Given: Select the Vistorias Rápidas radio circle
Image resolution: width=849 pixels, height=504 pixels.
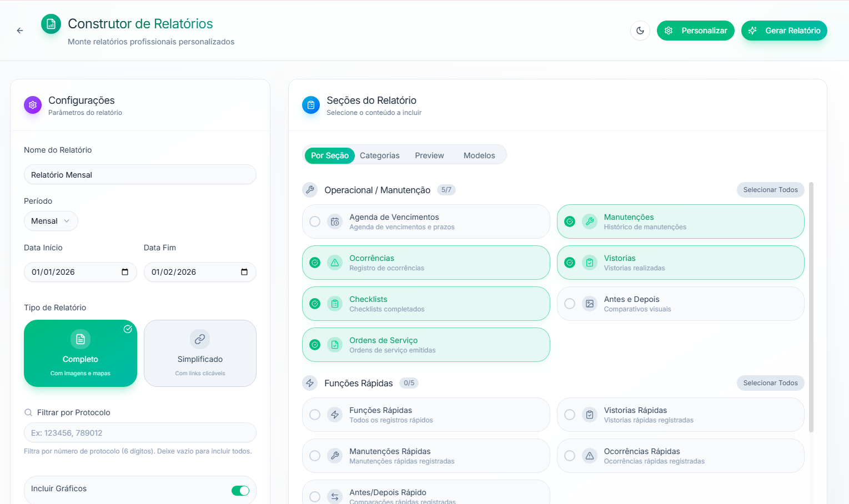Looking at the screenshot, I should coord(570,415).
